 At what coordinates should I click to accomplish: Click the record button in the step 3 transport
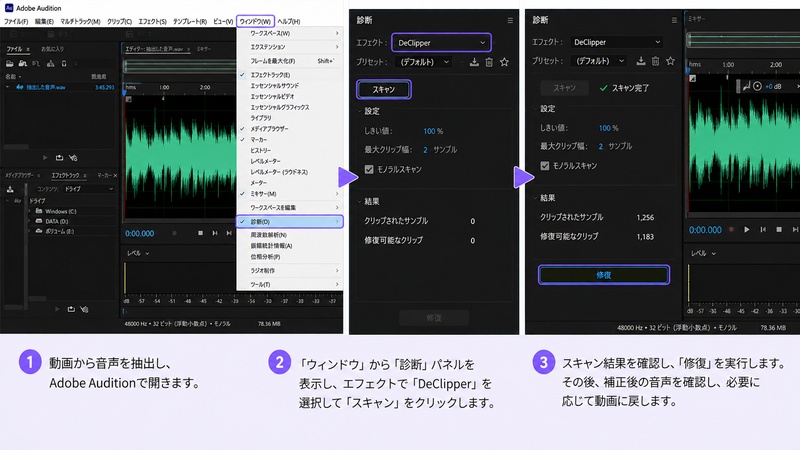tap(731, 230)
